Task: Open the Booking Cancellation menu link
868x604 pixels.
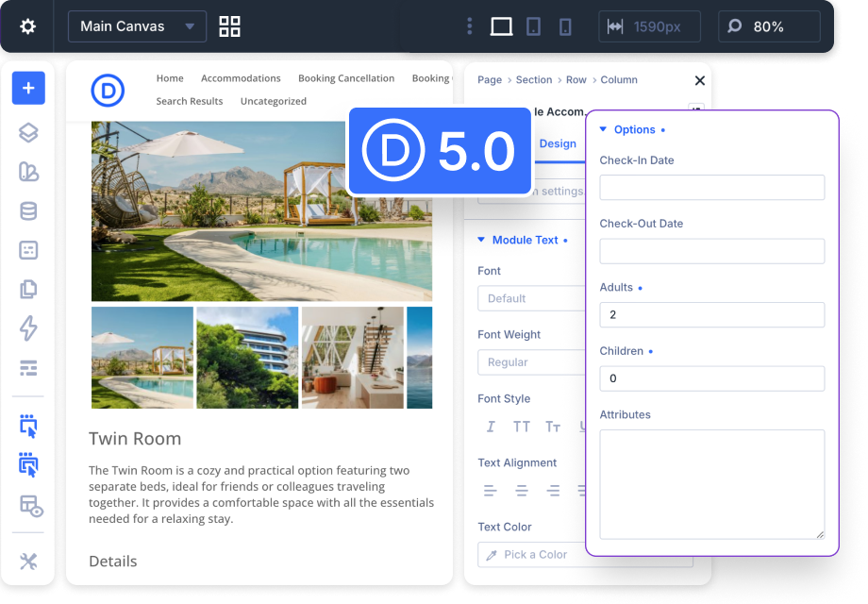Action: 346,78
